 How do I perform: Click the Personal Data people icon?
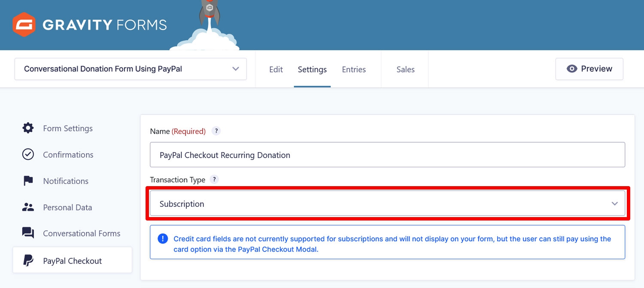tap(28, 207)
